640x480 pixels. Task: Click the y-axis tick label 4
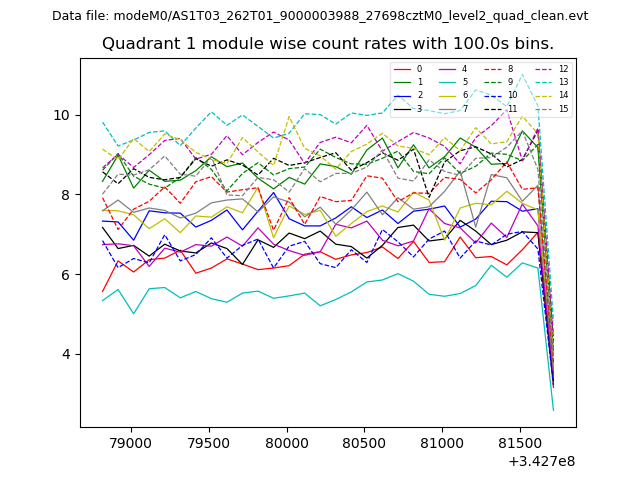coord(67,354)
